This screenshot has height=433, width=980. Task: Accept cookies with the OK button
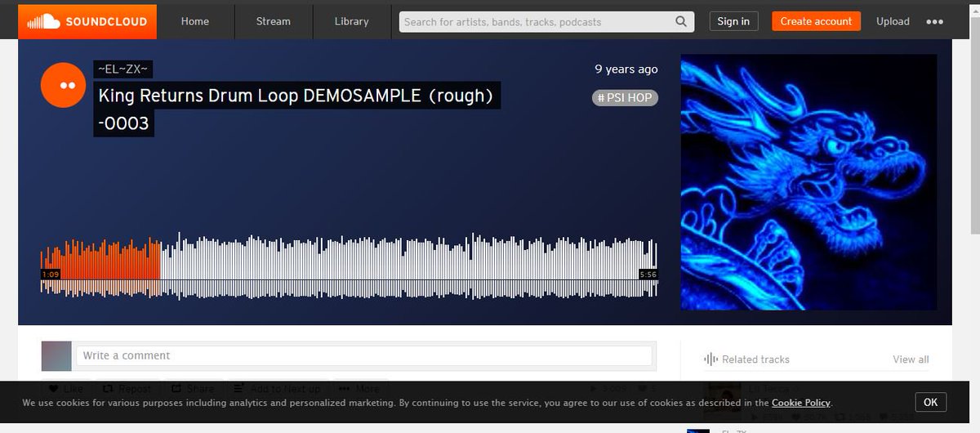930,402
